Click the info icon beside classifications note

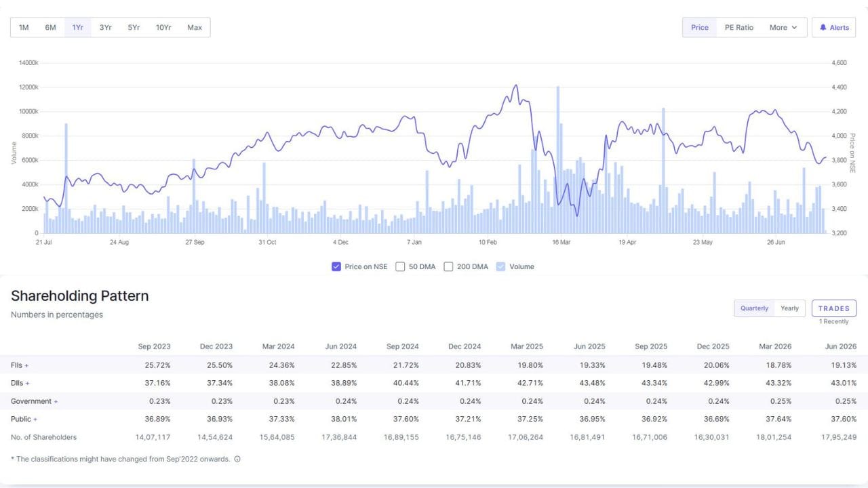[x=237, y=459]
